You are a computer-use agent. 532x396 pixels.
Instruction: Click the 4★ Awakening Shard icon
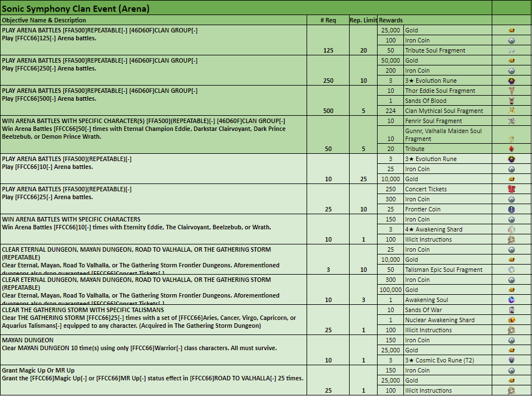tap(511, 229)
